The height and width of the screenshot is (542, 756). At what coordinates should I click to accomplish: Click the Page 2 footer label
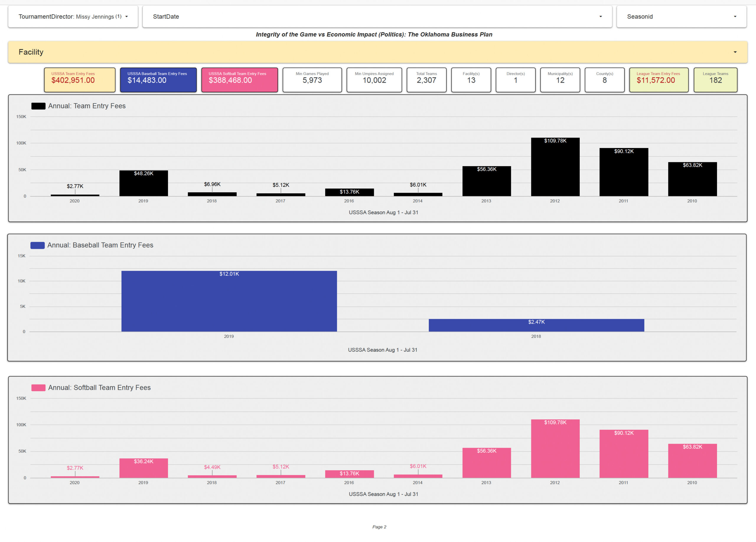pos(379,527)
